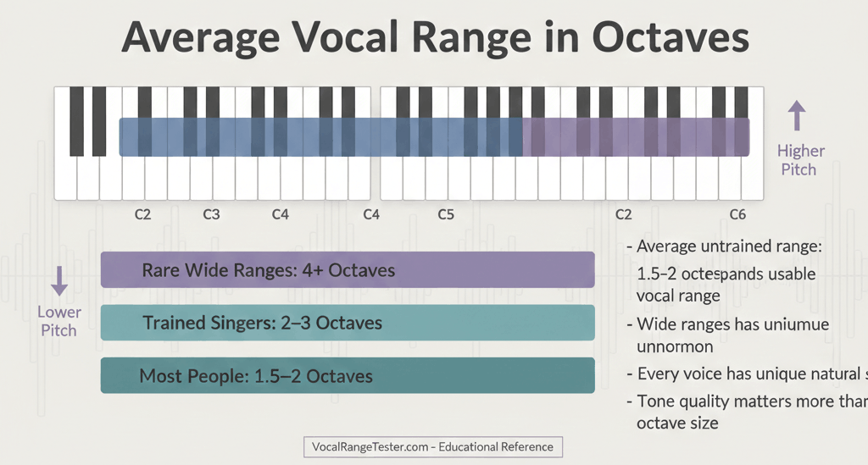Open the VocalRangeTester.com footer link
The image size is (868, 465).
(x=432, y=446)
